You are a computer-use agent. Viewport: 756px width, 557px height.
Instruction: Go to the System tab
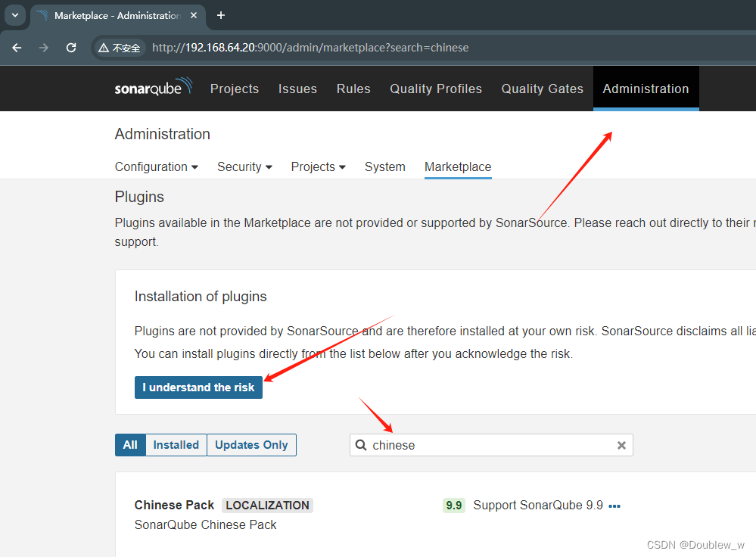coord(384,166)
